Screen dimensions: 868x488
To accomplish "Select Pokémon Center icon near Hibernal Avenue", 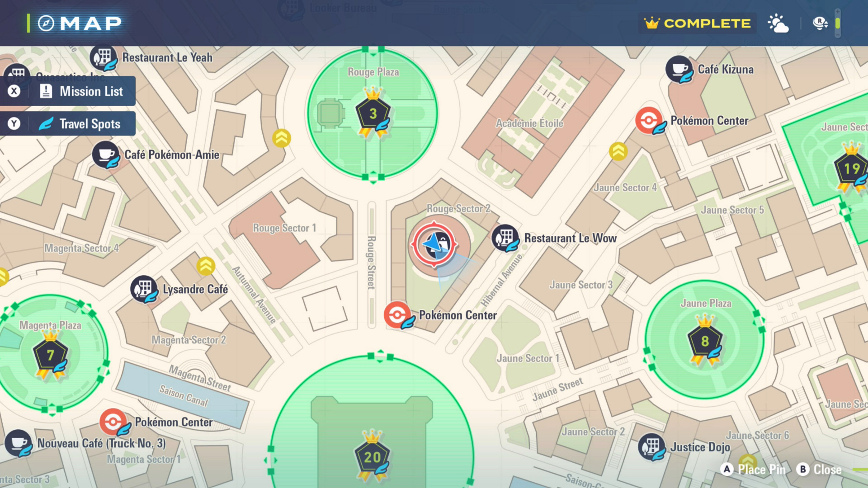I will point(397,314).
